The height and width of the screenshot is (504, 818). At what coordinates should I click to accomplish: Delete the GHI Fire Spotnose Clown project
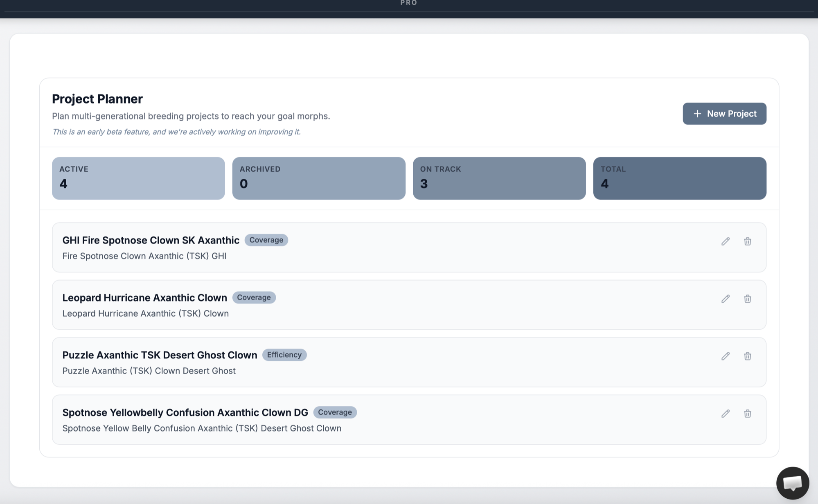tap(748, 241)
